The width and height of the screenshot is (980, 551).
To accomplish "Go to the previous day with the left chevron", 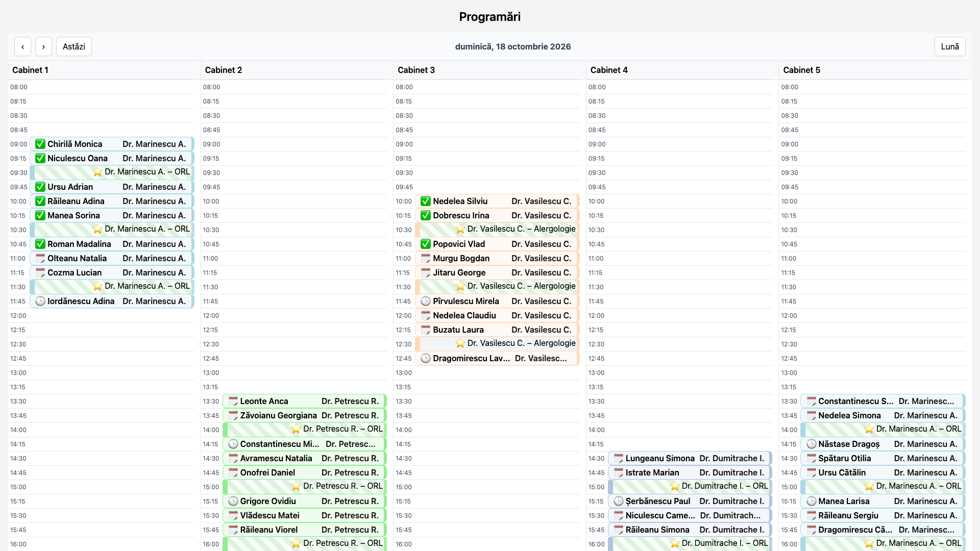I will pyautogui.click(x=22, y=46).
